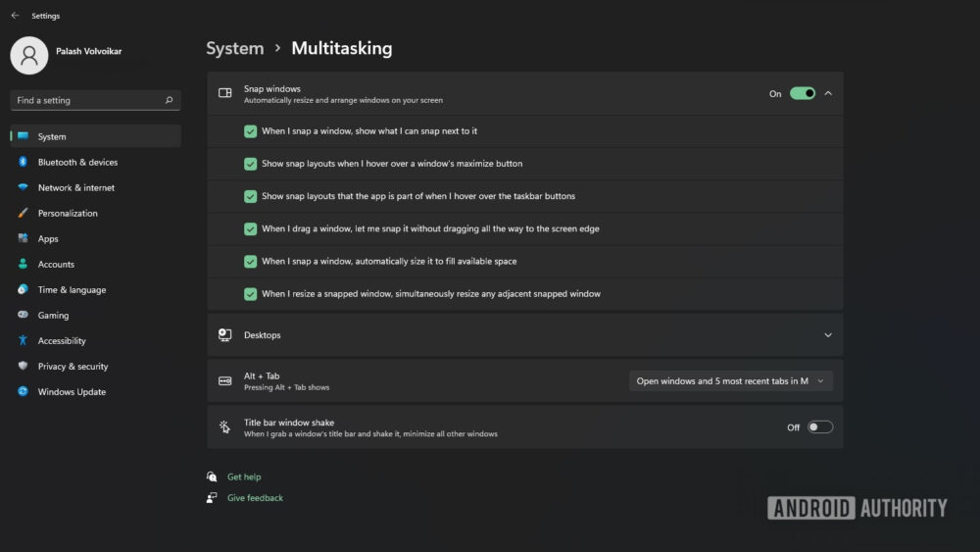The width and height of the screenshot is (980, 552).
Task: Click the Privacy & security shield icon
Action: click(23, 366)
